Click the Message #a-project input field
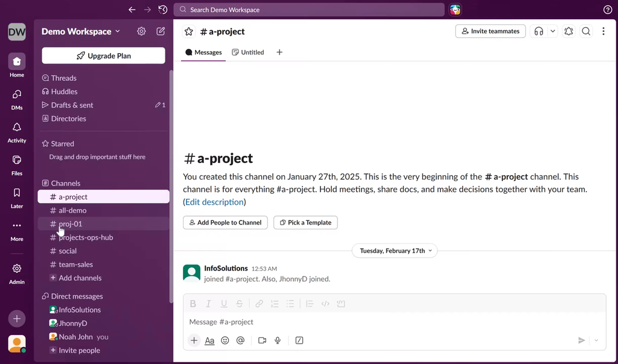The image size is (618, 364). 386,322
